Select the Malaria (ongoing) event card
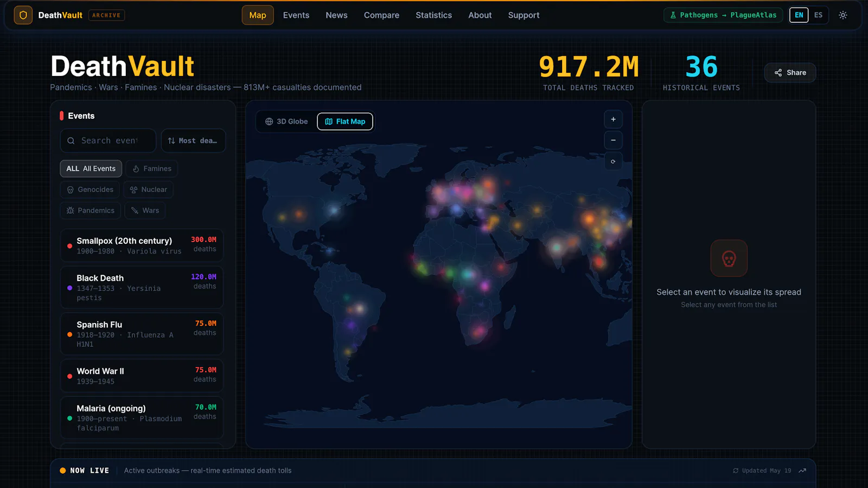 pos(142,417)
